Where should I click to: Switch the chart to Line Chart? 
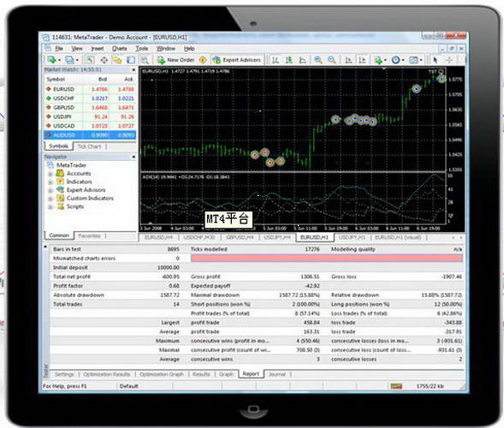(x=302, y=60)
